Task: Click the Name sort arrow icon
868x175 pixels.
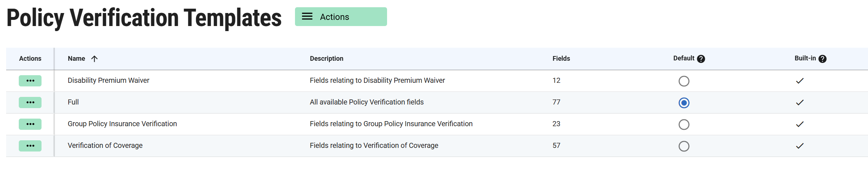Action: 94,59
